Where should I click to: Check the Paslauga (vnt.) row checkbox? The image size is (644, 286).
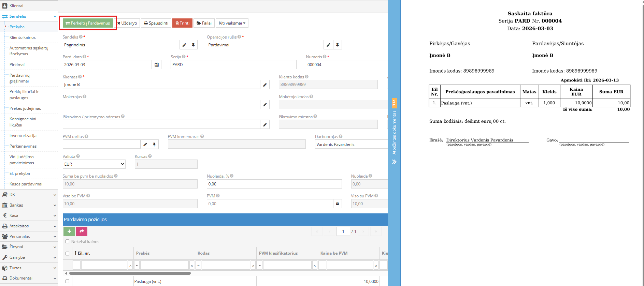(x=67, y=282)
